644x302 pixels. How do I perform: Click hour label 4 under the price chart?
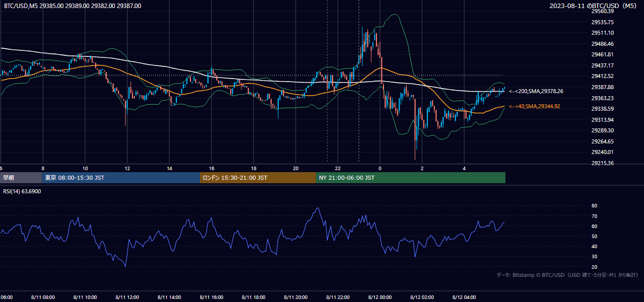click(464, 169)
